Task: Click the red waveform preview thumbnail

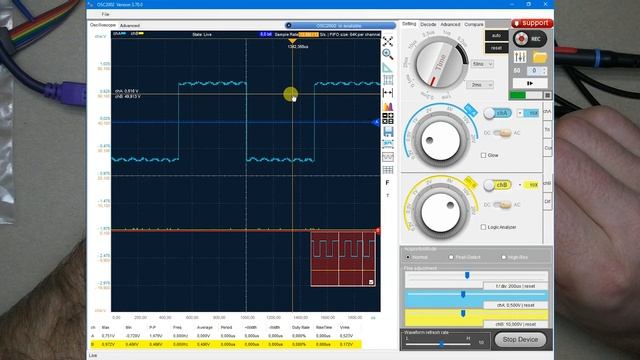Action: [343, 259]
